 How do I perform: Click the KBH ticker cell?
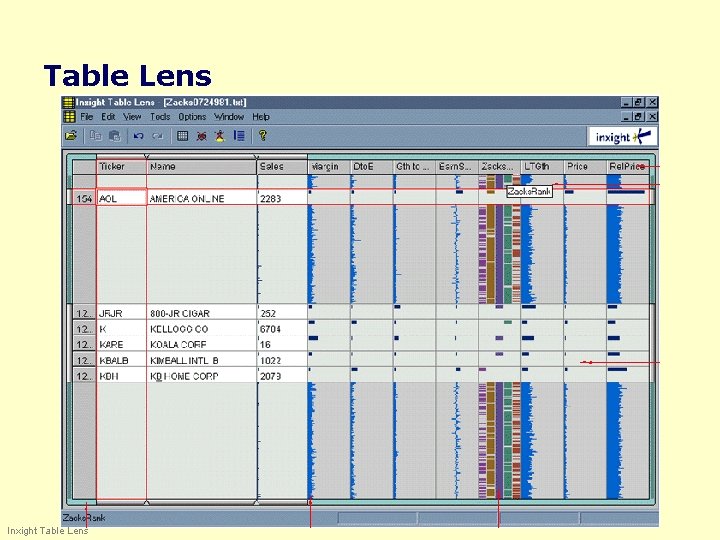coord(122,376)
